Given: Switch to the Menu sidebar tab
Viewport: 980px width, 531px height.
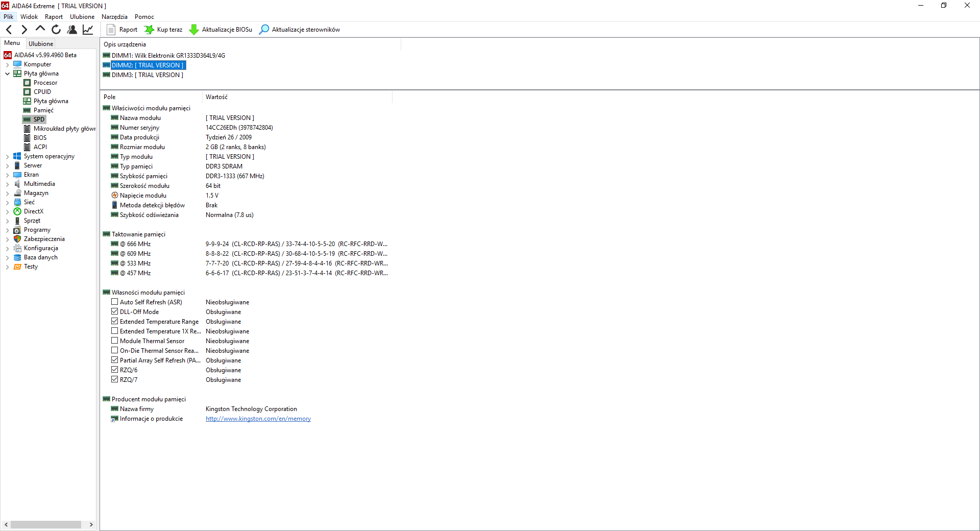Looking at the screenshot, I should [12, 43].
